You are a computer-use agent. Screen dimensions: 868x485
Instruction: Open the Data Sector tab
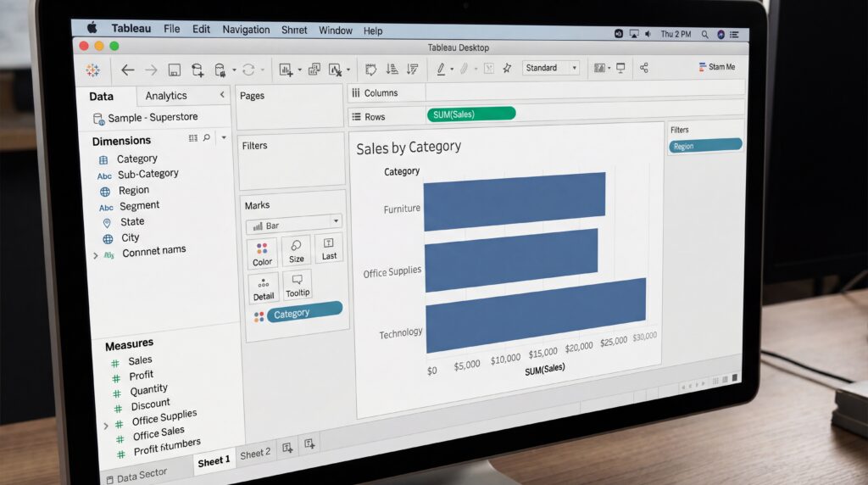coord(136,476)
